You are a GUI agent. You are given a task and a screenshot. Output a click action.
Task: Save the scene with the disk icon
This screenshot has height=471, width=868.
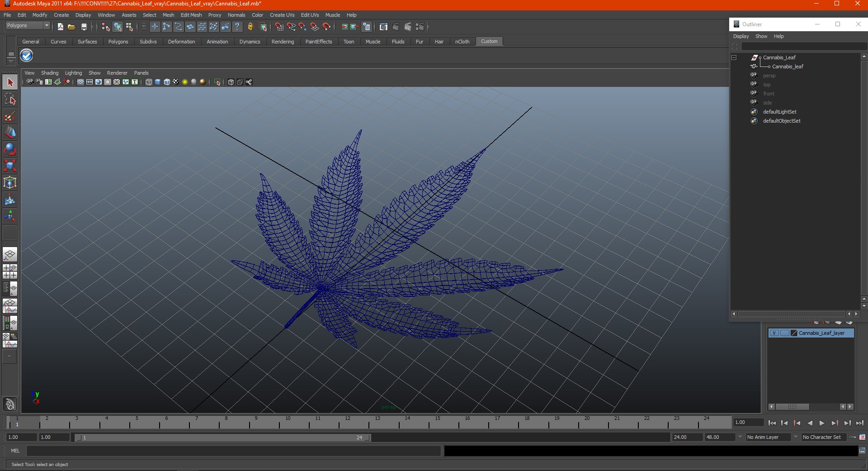84,27
